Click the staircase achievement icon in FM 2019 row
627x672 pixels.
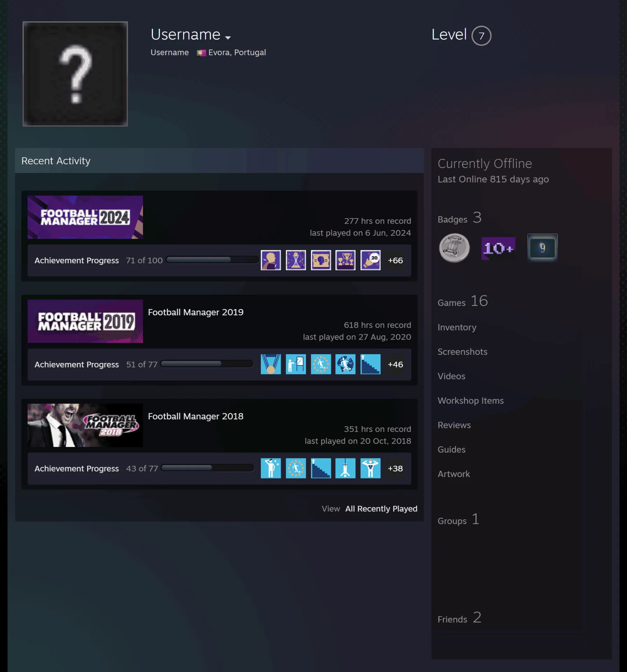[x=370, y=364]
